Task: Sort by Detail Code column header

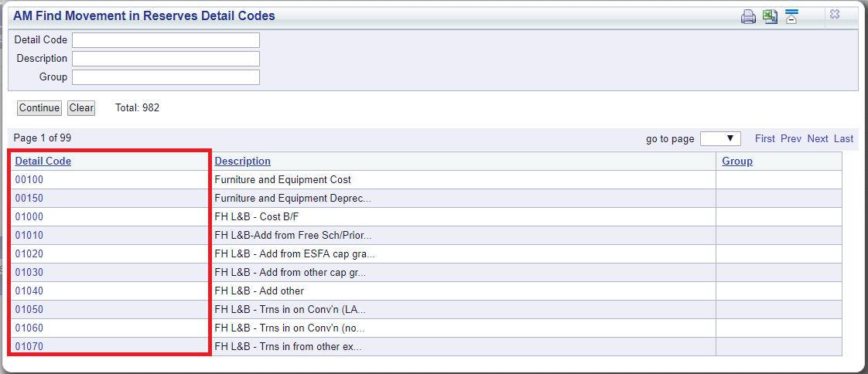Action: click(x=43, y=161)
